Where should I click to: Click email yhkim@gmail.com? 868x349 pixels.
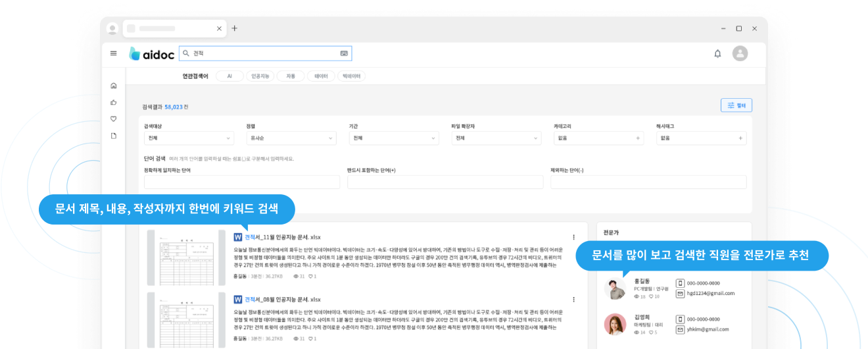pos(709,330)
